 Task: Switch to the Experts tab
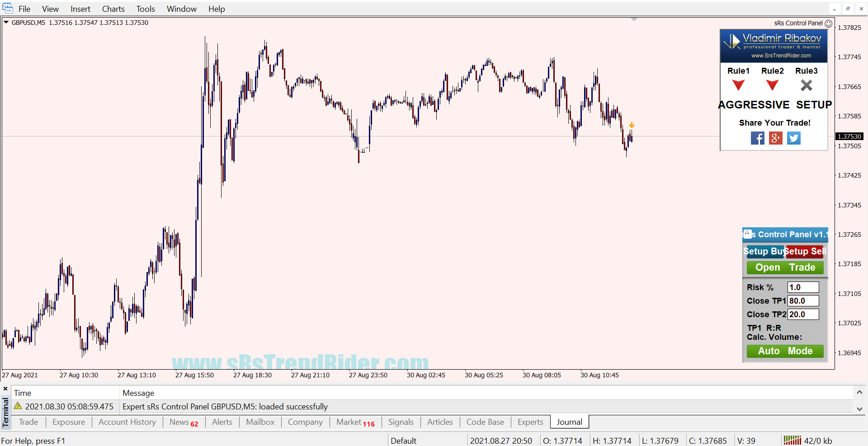pyautogui.click(x=530, y=422)
